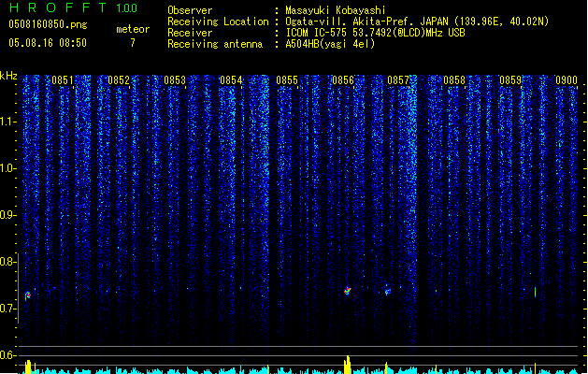
Task: Click the 'Receiver' field label
Action: pyautogui.click(x=190, y=33)
